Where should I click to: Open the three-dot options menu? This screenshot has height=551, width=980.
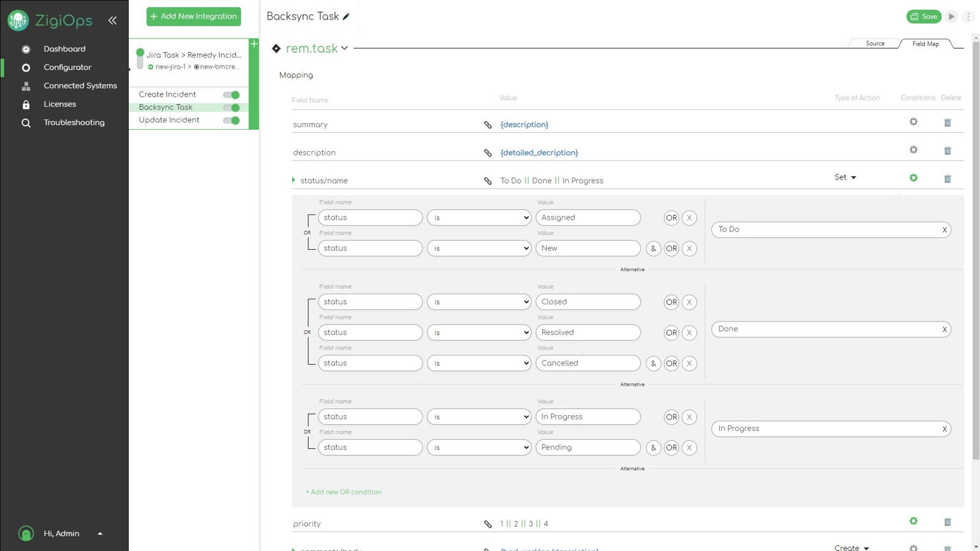[x=969, y=17]
